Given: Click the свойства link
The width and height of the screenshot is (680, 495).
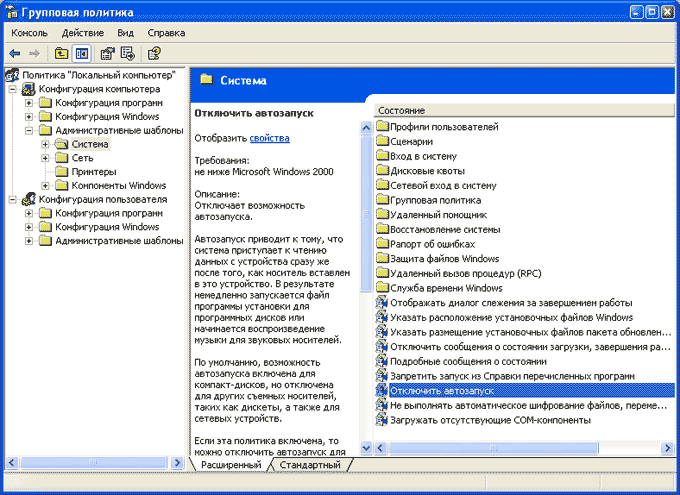Looking at the screenshot, I should pyautogui.click(x=269, y=138).
